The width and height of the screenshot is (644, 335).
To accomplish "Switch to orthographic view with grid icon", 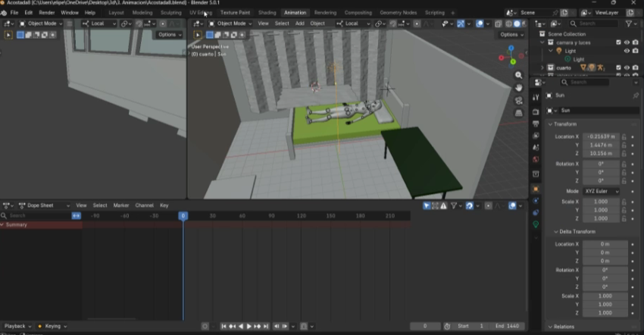I will click(519, 113).
